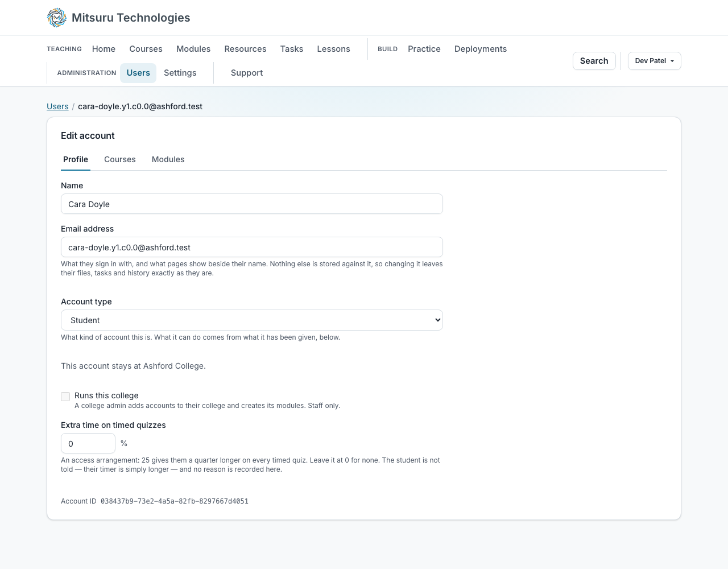Click the Mitsuru Technologies logo icon
This screenshot has height=569, width=728.
click(x=57, y=18)
